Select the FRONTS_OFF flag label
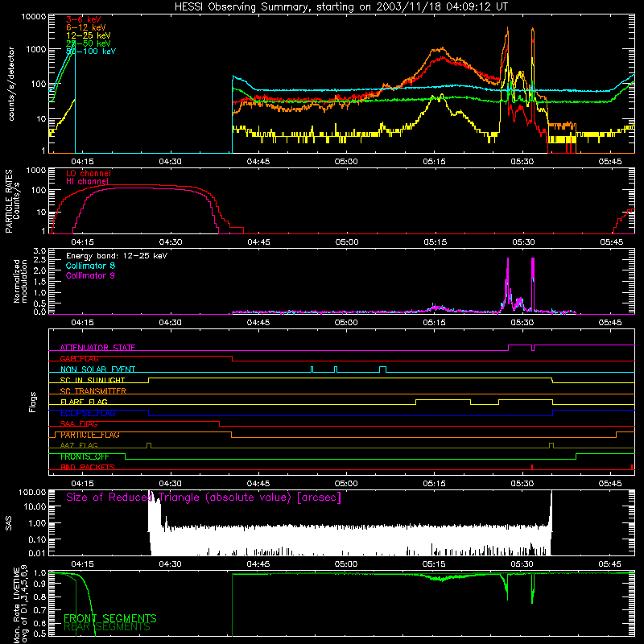Image resolution: width=644 pixels, height=644 pixels. pos(85,456)
